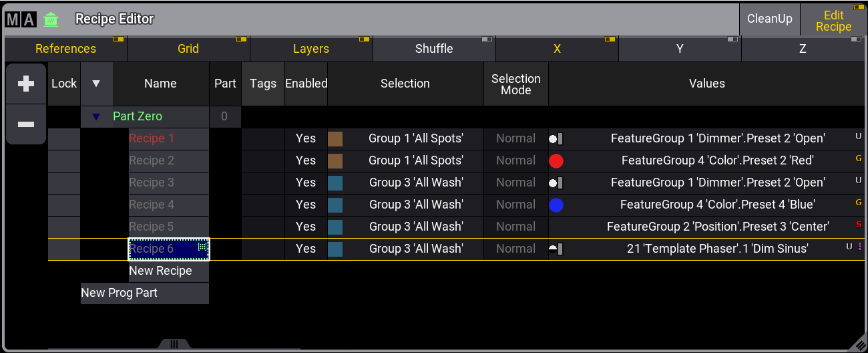Click the MA logo icon
Viewport: 868px width, 353px height.
[x=20, y=19]
